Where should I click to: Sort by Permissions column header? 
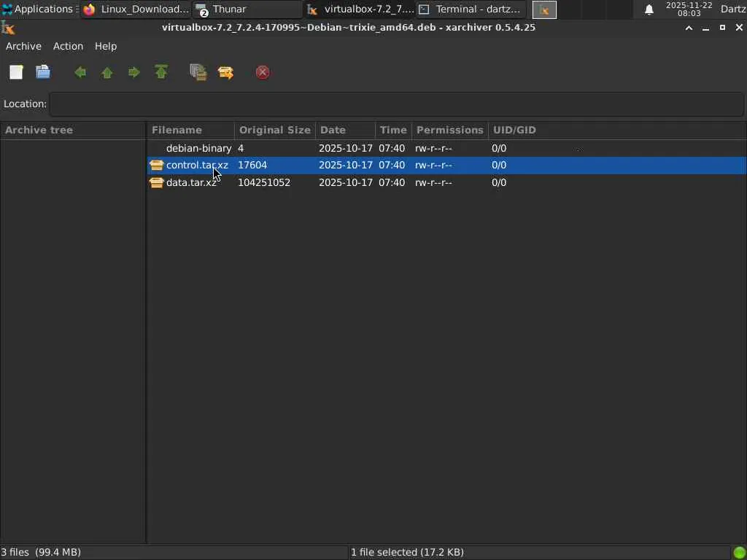tap(449, 130)
